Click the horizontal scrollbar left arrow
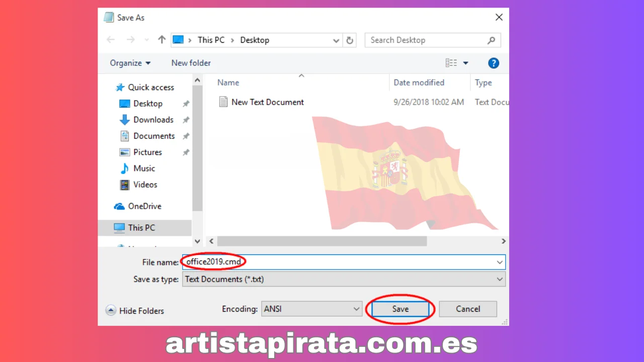The image size is (644, 362). (x=211, y=241)
